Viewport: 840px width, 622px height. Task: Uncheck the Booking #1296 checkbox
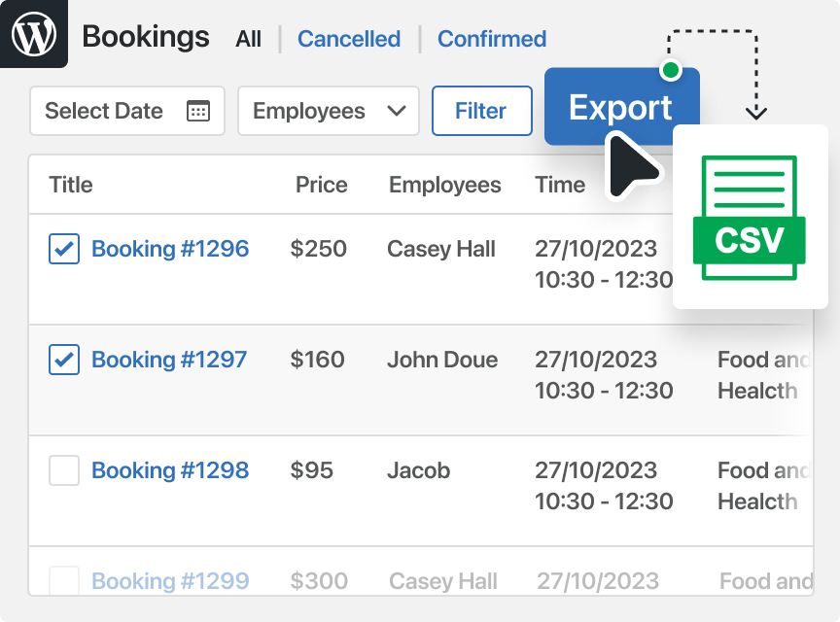64,249
